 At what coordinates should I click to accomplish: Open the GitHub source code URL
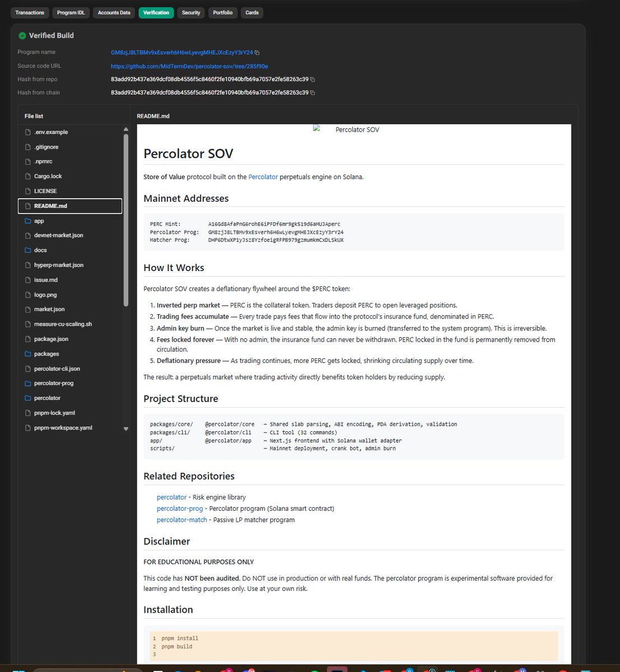(x=189, y=66)
